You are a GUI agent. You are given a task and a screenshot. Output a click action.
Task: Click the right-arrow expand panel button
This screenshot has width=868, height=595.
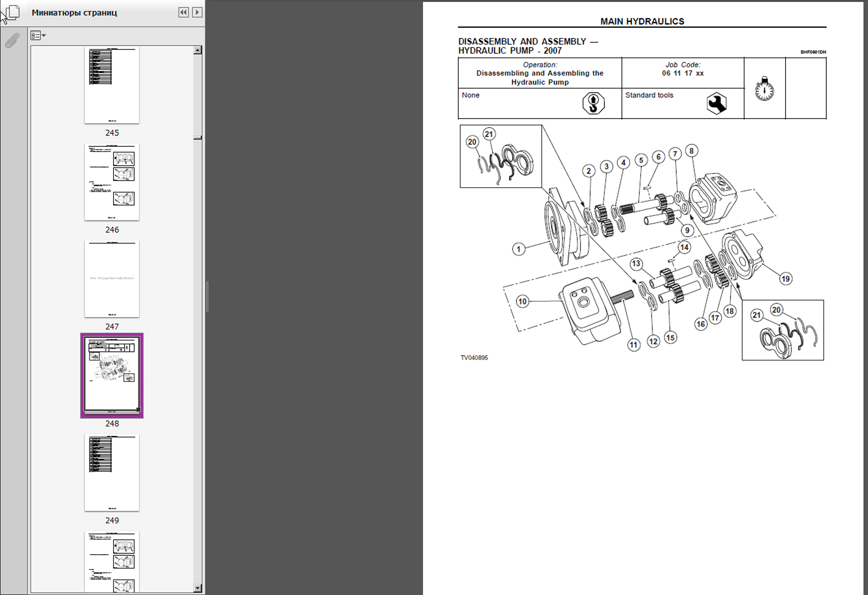197,12
